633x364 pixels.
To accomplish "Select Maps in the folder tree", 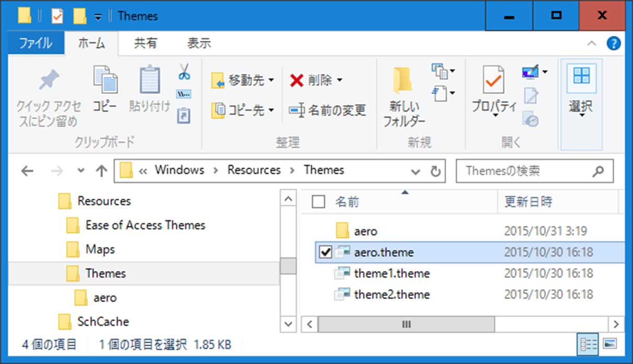I will 100,249.
